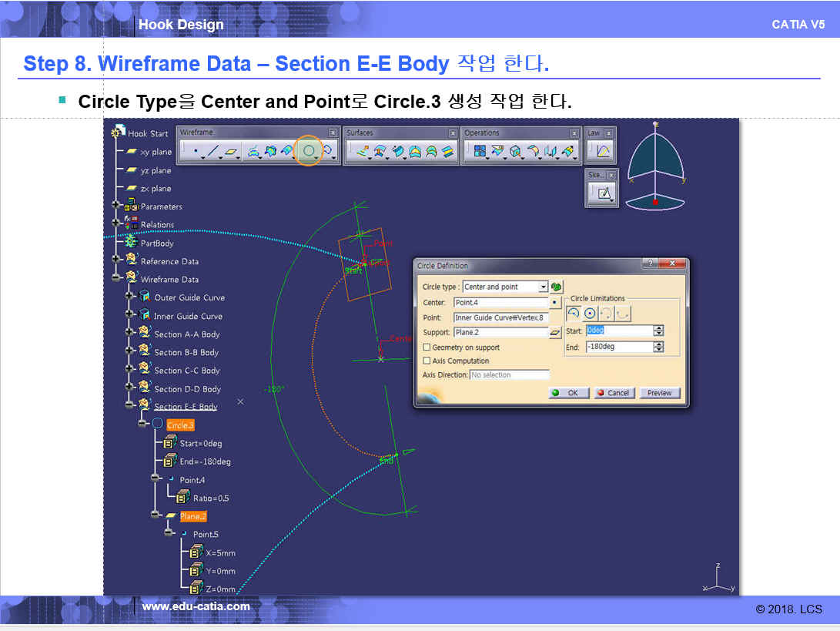Screen dimensions: 840x631
Task: Select the Circle tool in Wireframe toolbar
Action: pos(309,152)
